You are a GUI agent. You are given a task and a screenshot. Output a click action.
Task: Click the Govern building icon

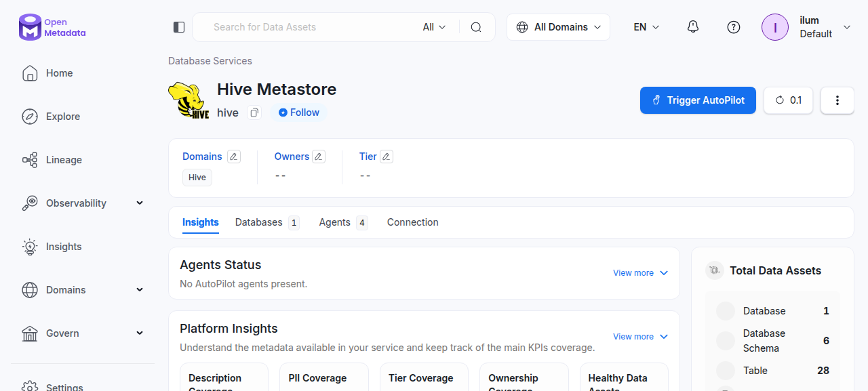(x=30, y=333)
